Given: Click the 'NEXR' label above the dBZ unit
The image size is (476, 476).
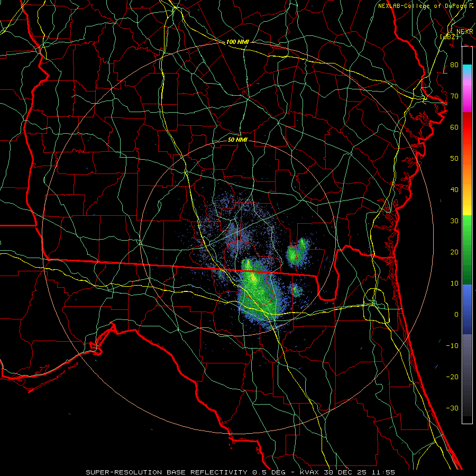Looking at the screenshot, I should (465, 32).
